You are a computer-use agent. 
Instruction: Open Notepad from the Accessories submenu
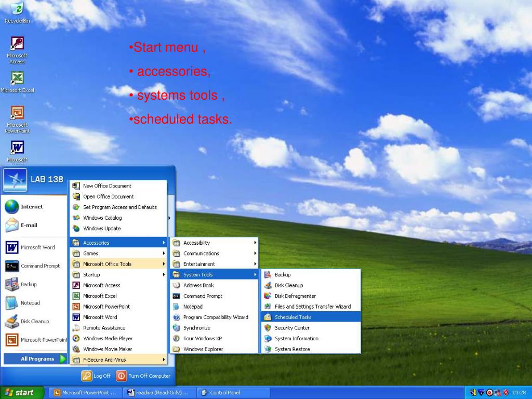pos(215,307)
